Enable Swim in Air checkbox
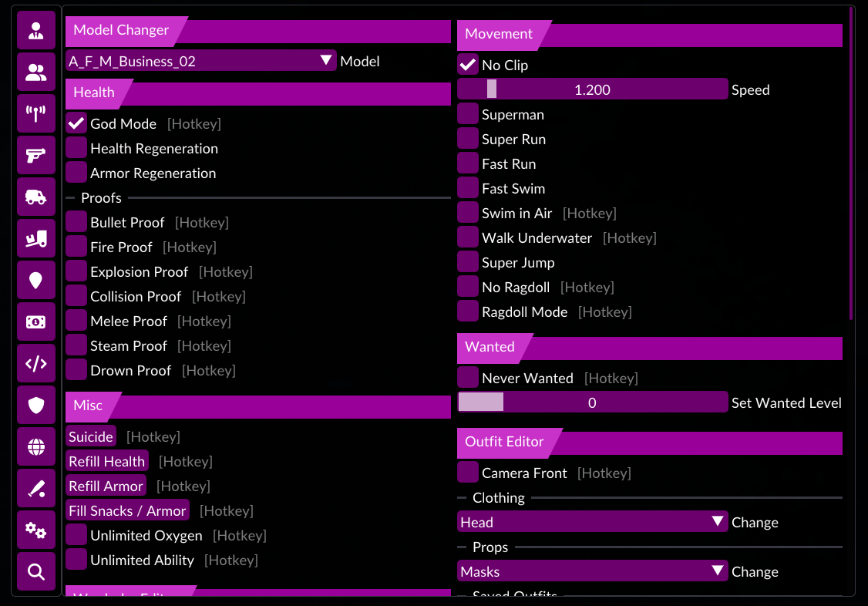 (x=468, y=213)
